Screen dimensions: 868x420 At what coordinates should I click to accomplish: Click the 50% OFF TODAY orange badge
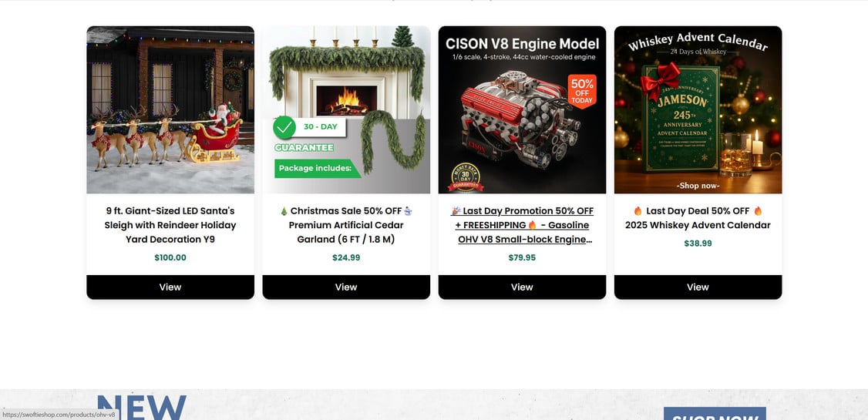coord(582,91)
